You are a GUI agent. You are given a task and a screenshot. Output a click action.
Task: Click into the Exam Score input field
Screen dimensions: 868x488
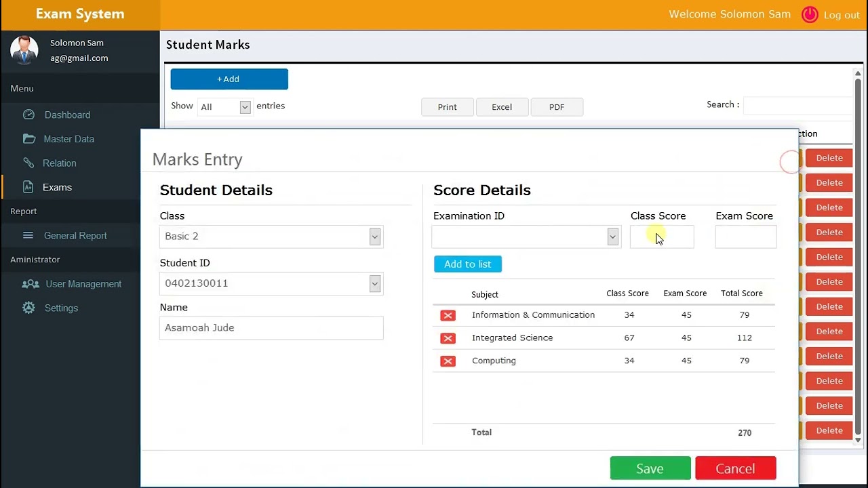(746, 237)
